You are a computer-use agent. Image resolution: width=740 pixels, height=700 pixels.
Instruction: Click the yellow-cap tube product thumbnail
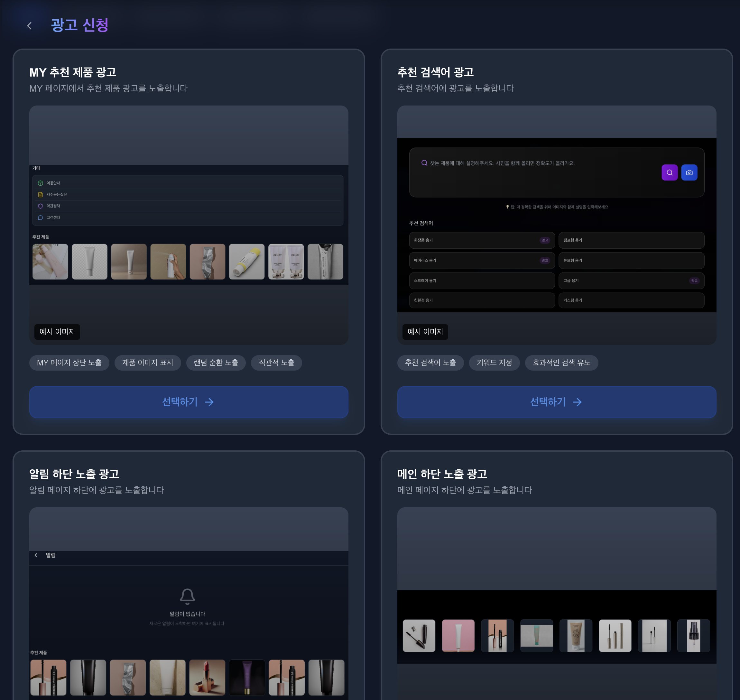tap(247, 262)
